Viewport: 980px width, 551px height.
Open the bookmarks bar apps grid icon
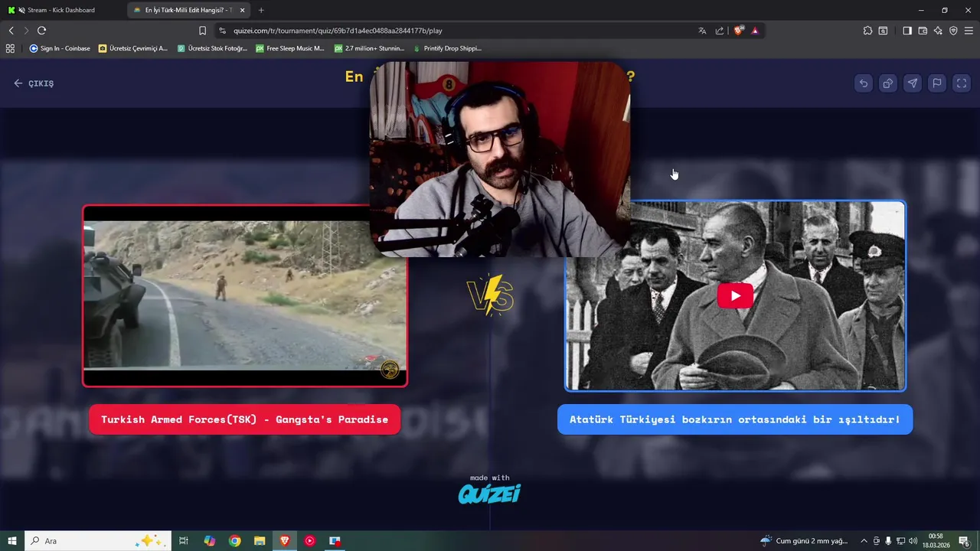click(x=10, y=48)
